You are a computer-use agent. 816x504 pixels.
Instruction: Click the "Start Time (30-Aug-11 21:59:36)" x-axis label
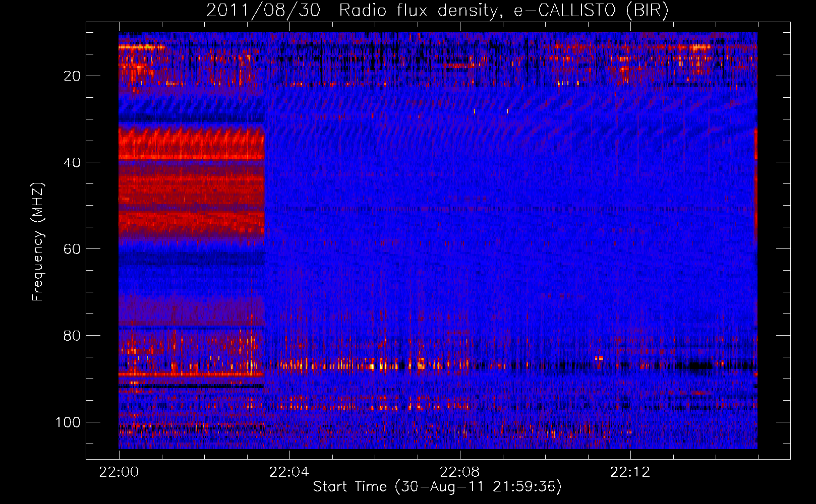[437, 487]
